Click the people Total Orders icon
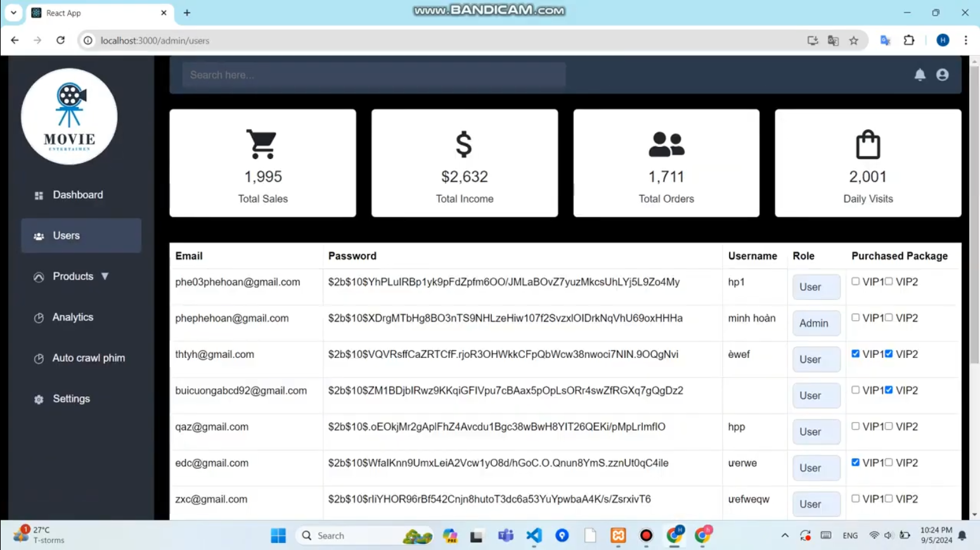This screenshot has height=550, width=980. 666,144
